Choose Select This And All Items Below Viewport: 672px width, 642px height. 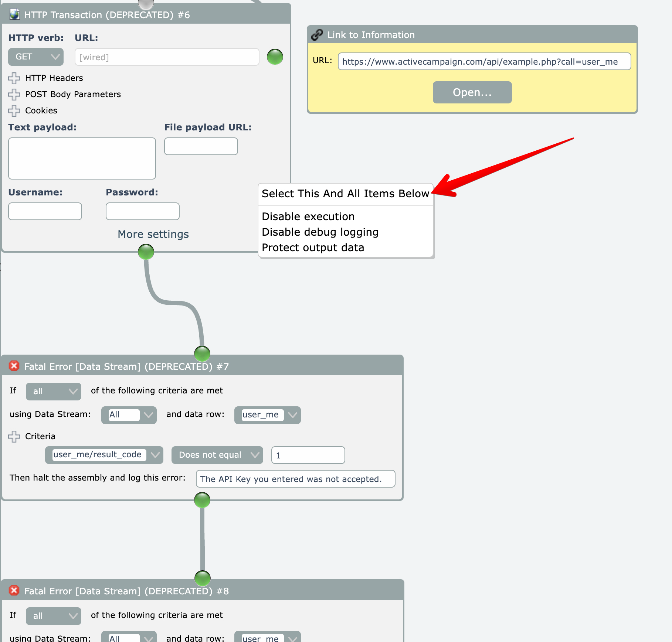(345, 194)
